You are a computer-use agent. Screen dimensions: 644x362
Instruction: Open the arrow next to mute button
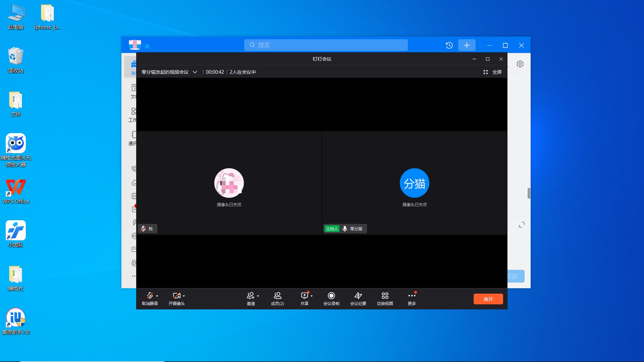point(157,296)
